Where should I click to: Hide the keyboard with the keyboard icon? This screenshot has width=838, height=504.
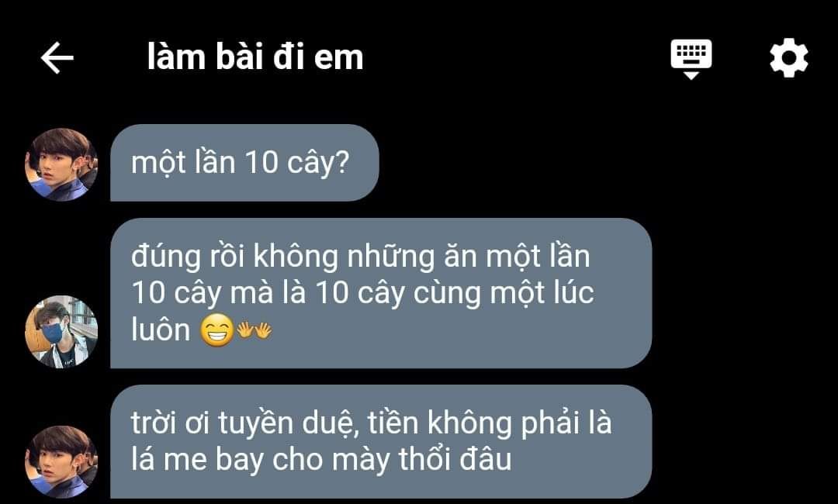coord(691,59)
